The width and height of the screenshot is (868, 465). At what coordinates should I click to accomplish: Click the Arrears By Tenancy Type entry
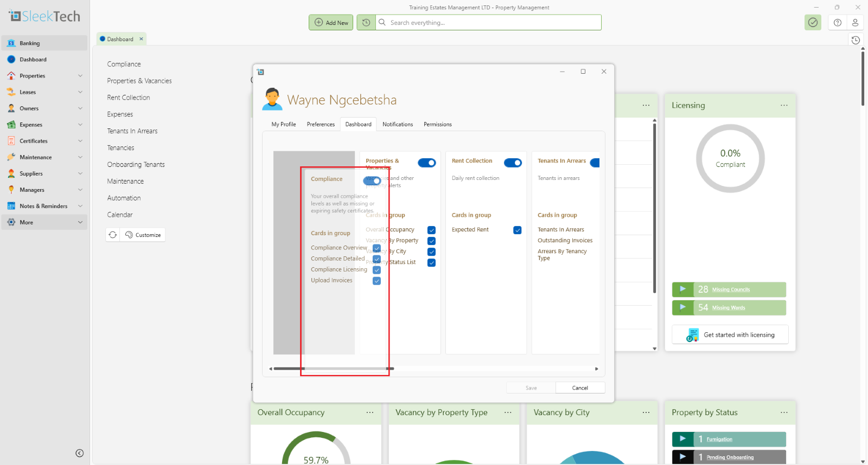pos(562,255)
